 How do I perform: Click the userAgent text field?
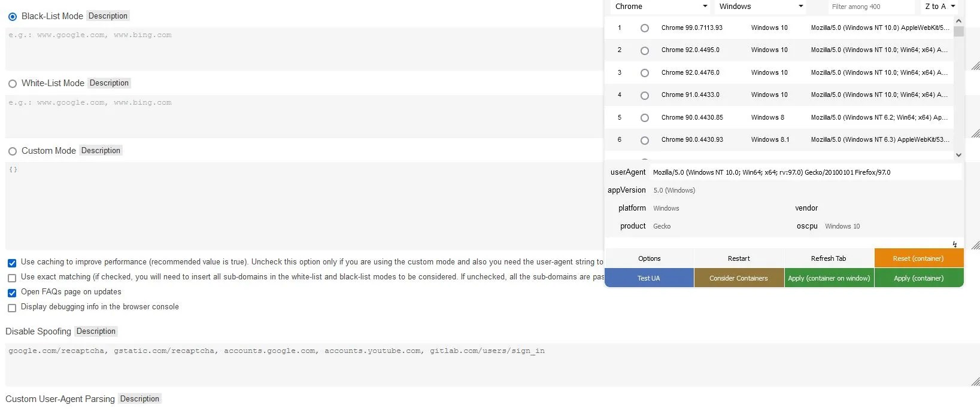pos(806,172)
